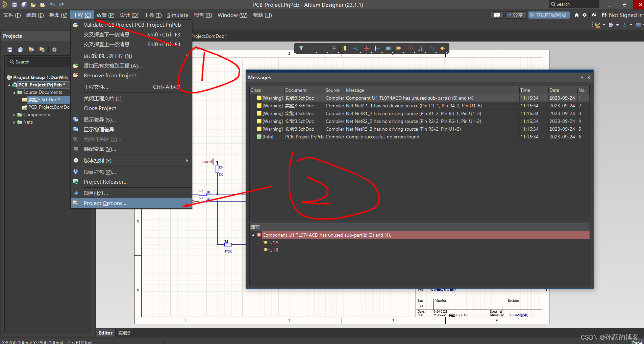644x344 pixels.
Task: Select the place bus entry tool
Action: (x=377, y=48)
